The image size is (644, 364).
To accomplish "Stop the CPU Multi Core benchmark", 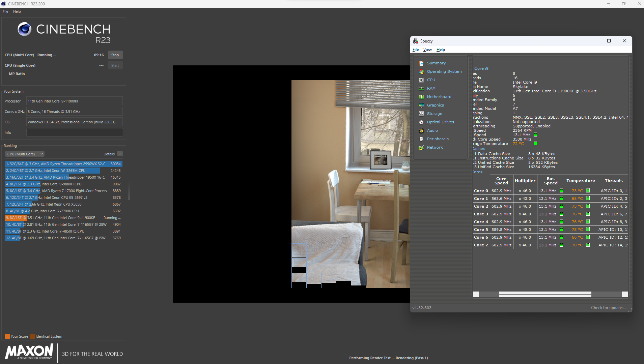I will pos(115,55).
